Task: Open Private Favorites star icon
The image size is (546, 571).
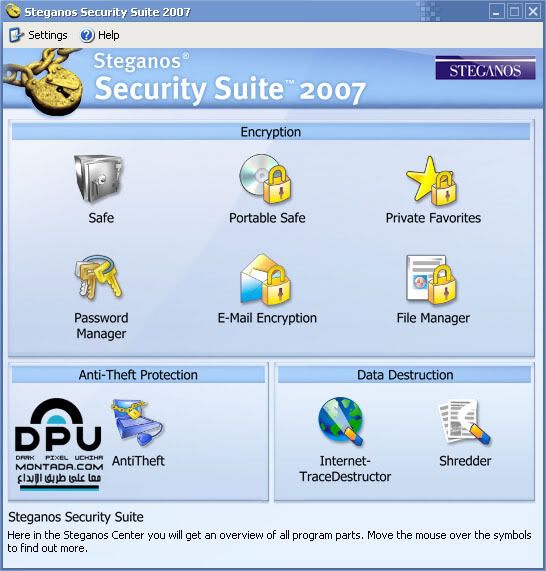Action: [x=432, y=180]
